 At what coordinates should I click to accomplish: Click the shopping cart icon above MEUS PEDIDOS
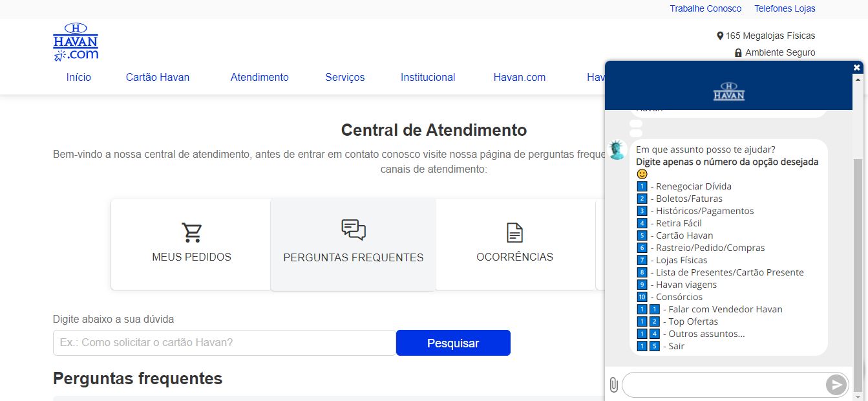coord(192,232)
